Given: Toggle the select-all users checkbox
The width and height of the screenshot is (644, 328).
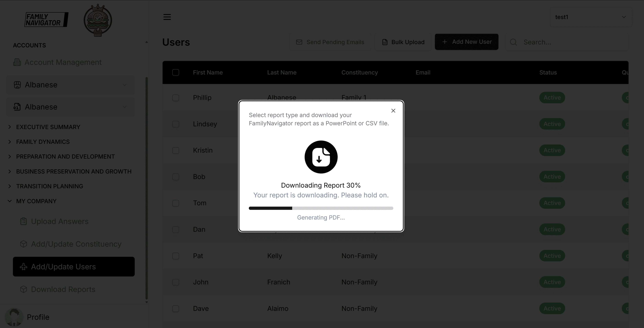Looking at the screenshot, I should [175, 72].
